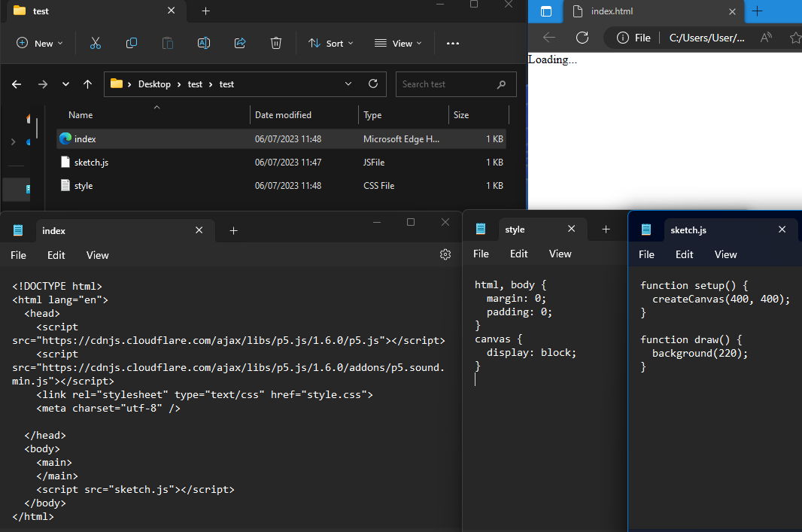Click the Read aloud icon in Edge
The image size is (802, 532).
click(x=766, y=38)
